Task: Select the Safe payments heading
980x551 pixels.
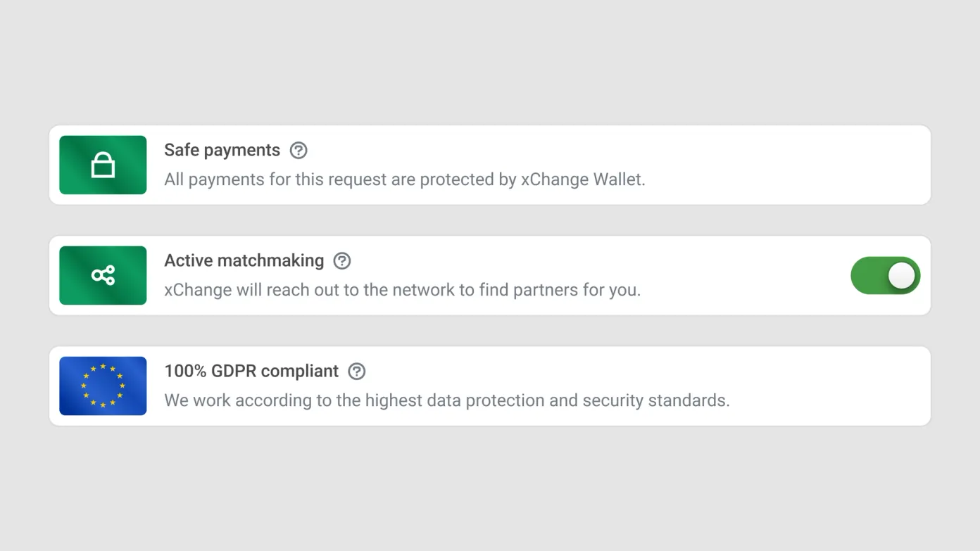Action: coord(222,150)
